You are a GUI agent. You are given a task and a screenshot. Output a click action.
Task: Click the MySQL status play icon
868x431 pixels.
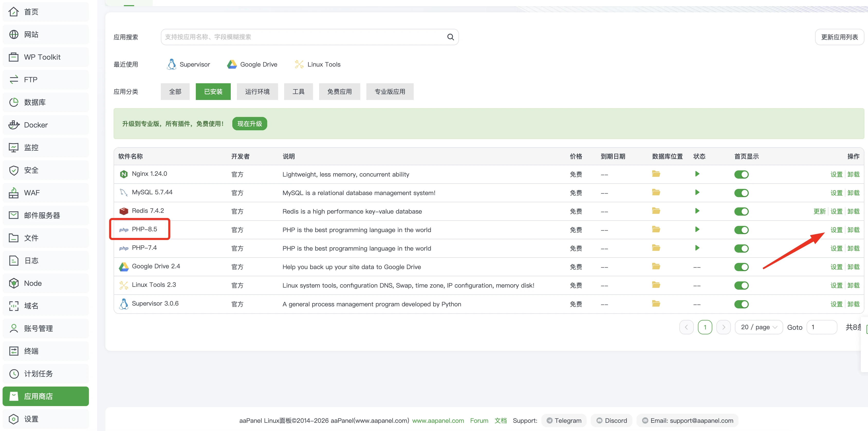point(697,192)
